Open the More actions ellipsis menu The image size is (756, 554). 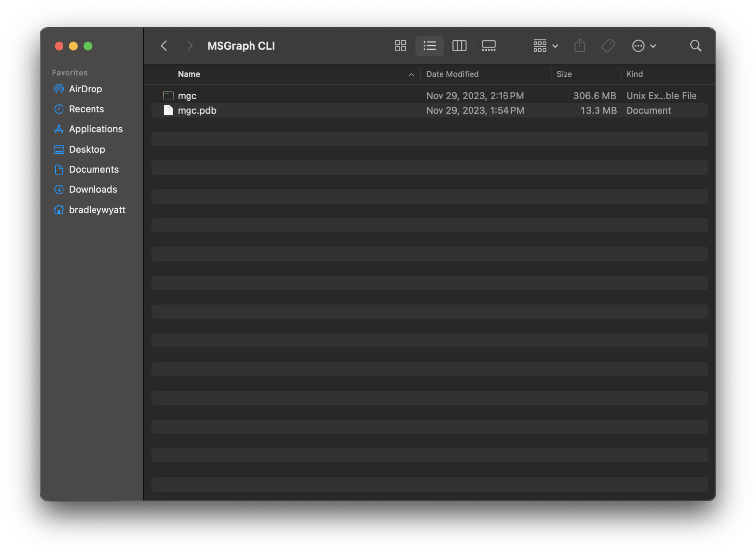(x=644, y=46)
